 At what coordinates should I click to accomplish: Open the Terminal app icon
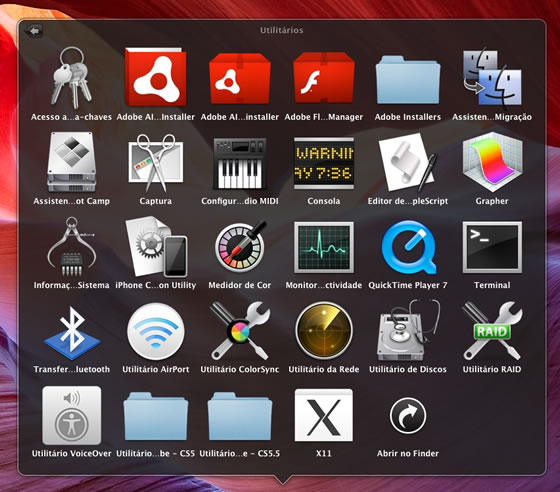pyautogui.click(x=492, y=247)
